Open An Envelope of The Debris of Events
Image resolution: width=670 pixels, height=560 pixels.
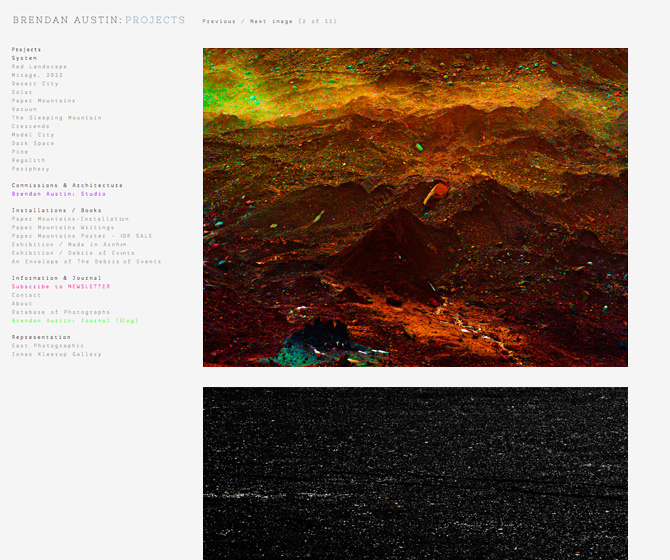point(86,262)
